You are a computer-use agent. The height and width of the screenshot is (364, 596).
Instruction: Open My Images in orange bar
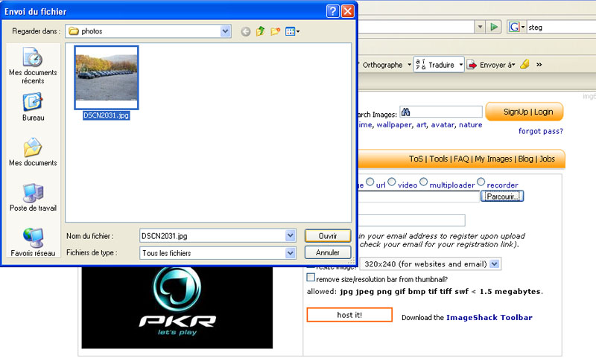(493, 159)
